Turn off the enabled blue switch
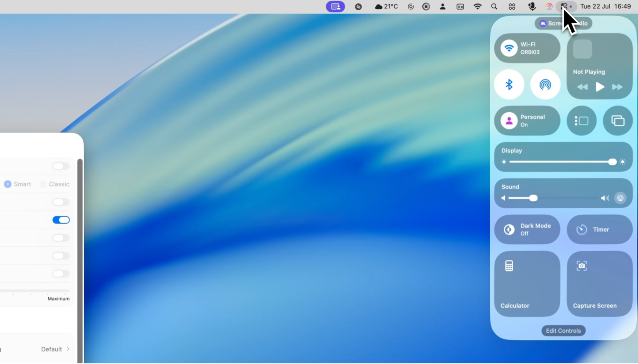This screenshot has width=638, height=364. (61, 220)
